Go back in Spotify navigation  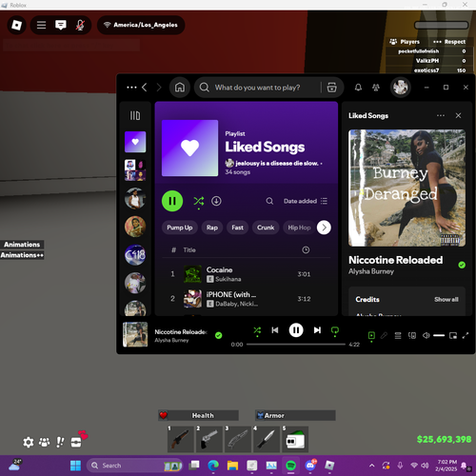[x=145, y=88]
